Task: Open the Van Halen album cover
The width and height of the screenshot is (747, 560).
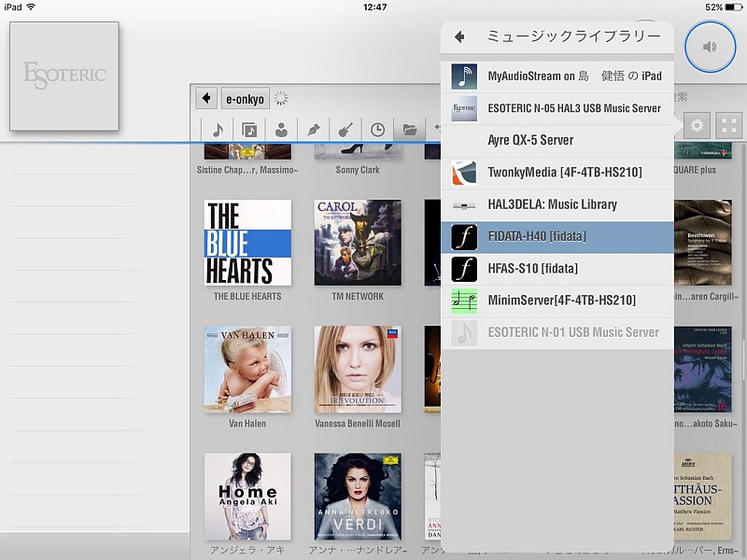Action: click(x=247, y=369)
